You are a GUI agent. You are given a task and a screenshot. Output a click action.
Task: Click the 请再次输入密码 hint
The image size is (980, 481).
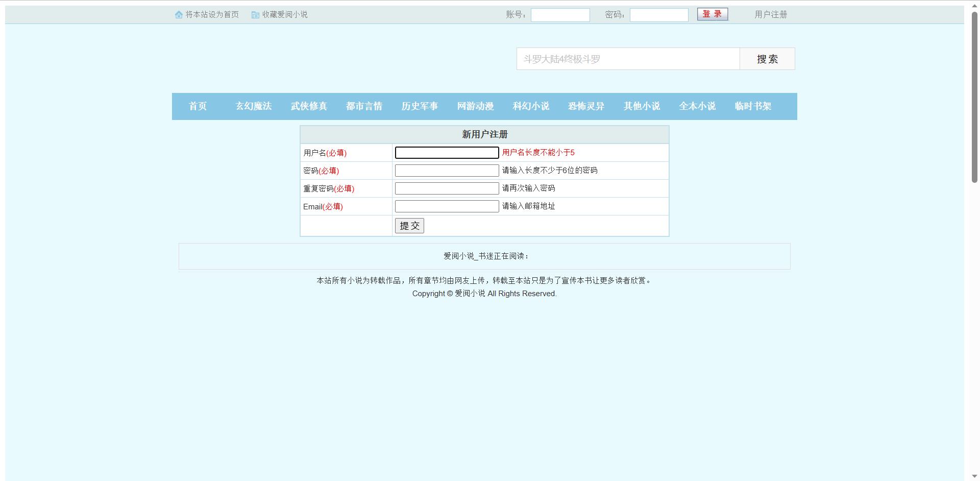pos(529,188)
